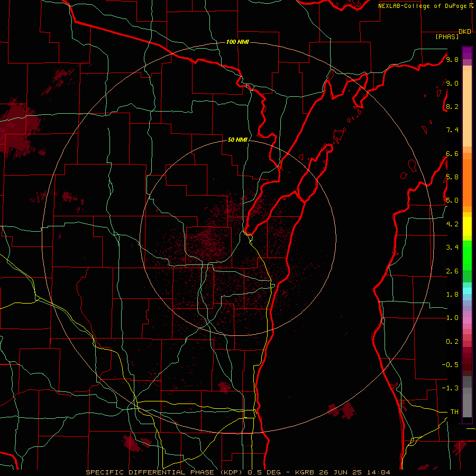
Task: Click the 4.2 scale value
Action: pyautogui.click(x=452, y=224)
